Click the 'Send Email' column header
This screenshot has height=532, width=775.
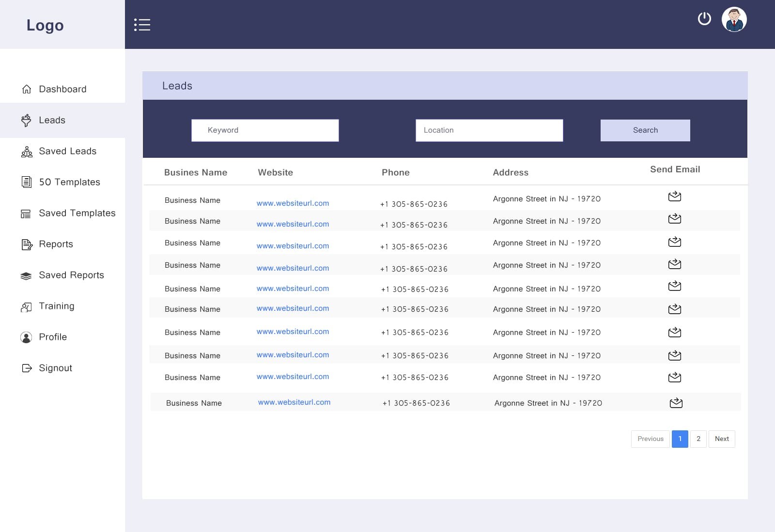click(675, 169)
